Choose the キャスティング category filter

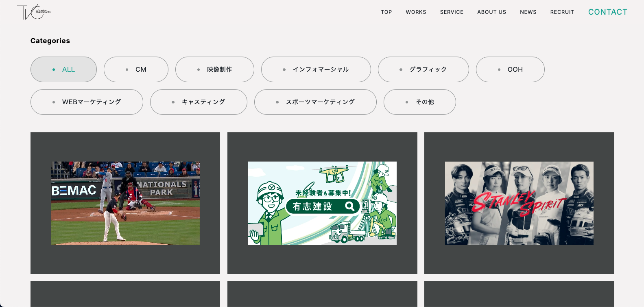[199, 102]
